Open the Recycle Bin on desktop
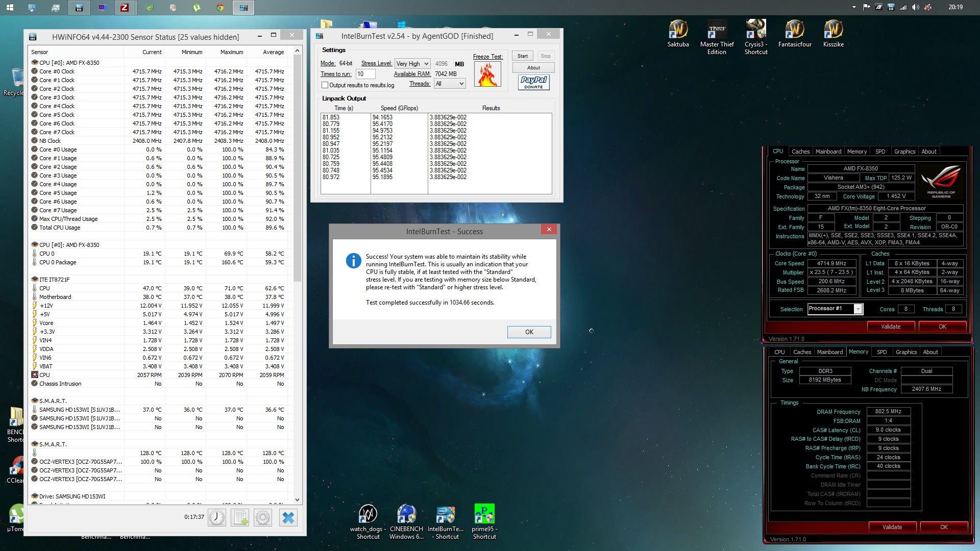Screen dimensions: 980x551 click(x=14, y=82)
